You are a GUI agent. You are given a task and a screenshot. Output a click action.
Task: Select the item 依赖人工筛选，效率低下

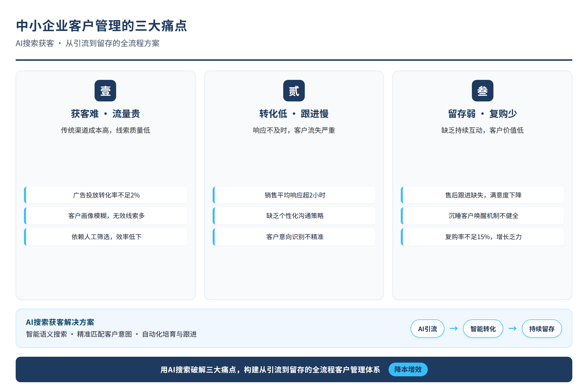[106, 237]
